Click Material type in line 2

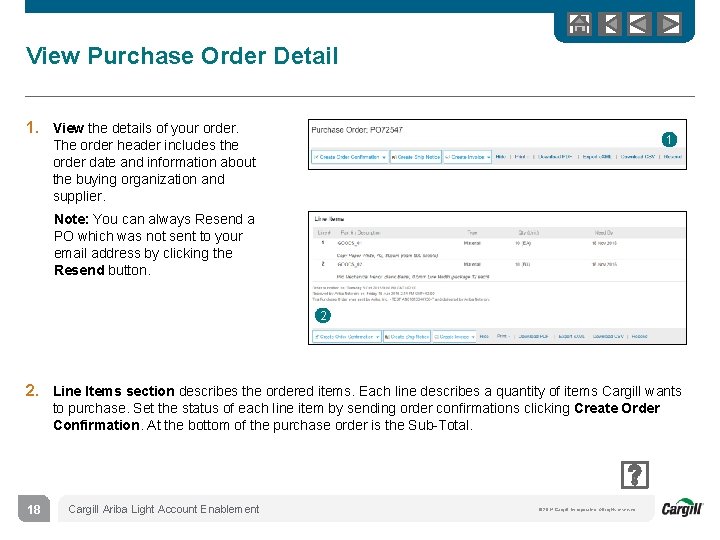click(472, 264)
